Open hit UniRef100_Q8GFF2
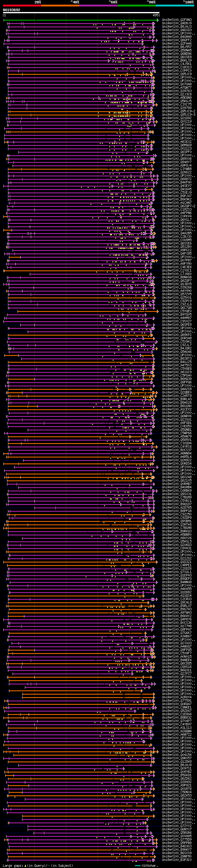The width and height of the screenshot is (197, 868). coord(177,40)
